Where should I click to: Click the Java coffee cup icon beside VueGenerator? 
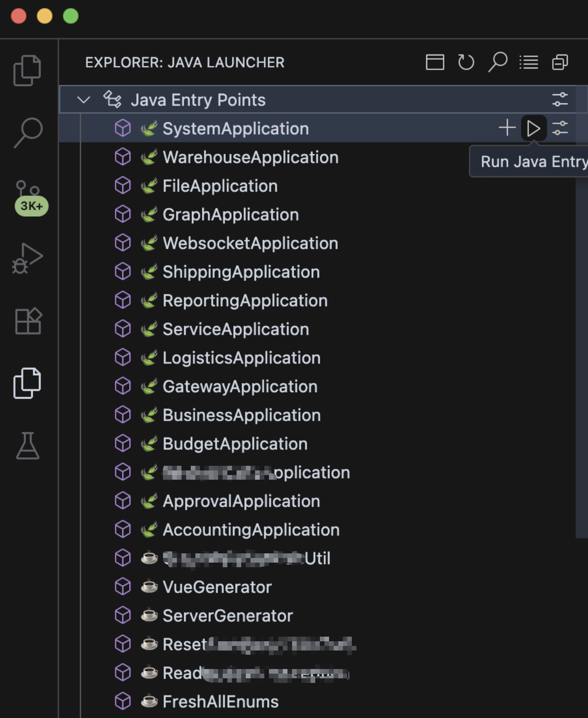tap(149, 587)
